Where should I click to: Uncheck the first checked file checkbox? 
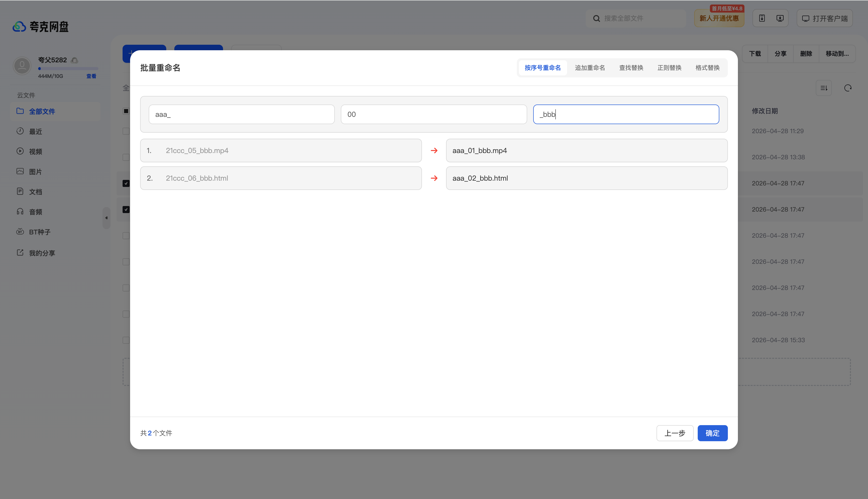pos(126,183)
